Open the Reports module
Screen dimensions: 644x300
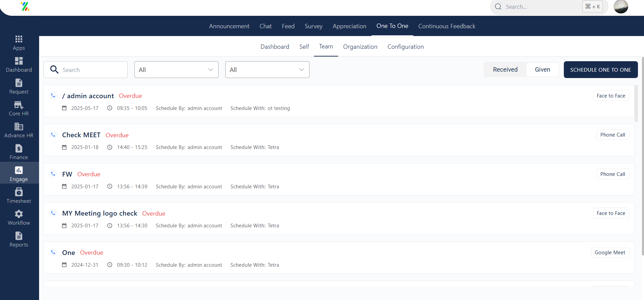coord(19,240)
